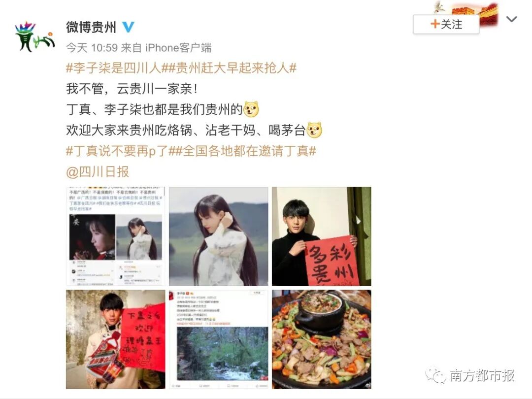Open the 多彩贵州 red sign photo

321,236
